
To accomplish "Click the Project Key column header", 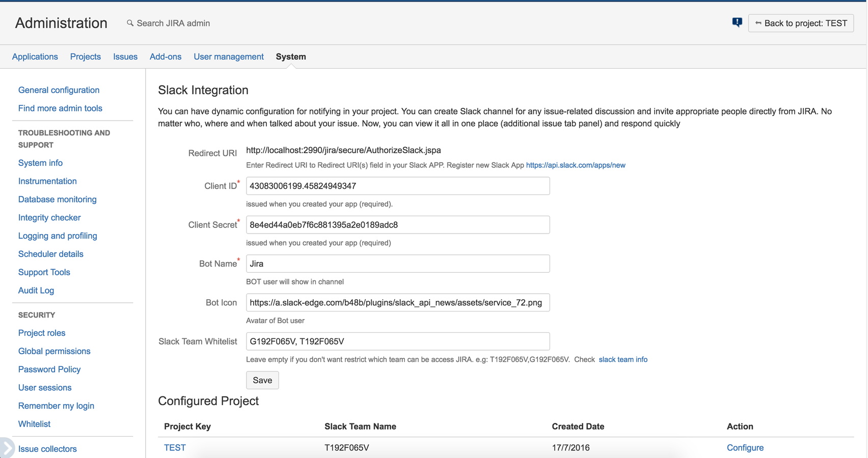I will point(187,426).
